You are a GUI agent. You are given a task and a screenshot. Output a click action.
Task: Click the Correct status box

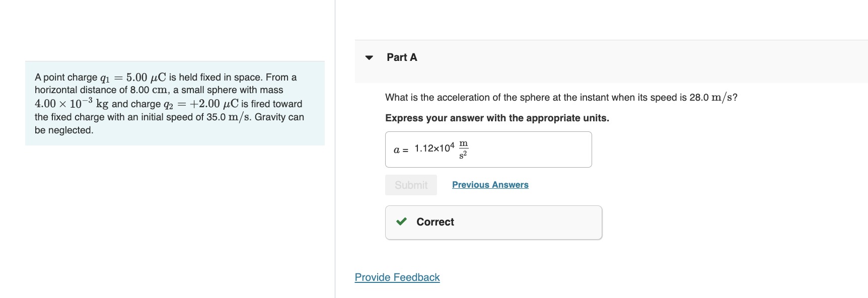click(x=493, y=222)
